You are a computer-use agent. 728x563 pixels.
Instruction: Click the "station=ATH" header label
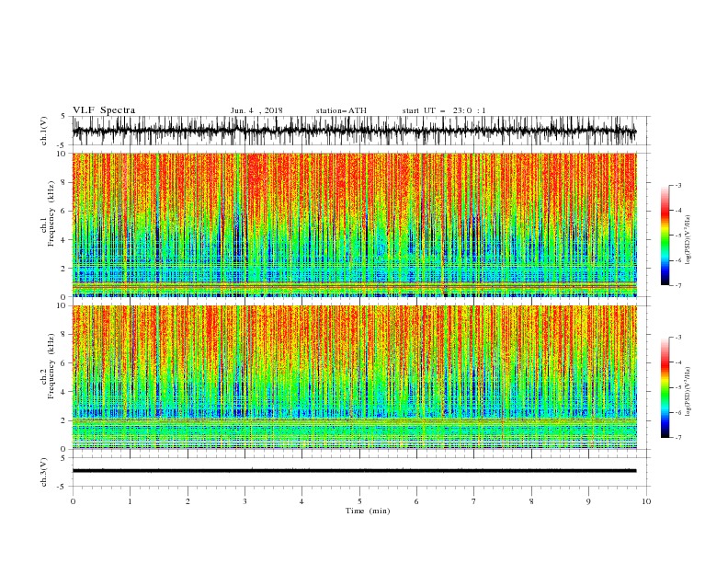(341, 110)
